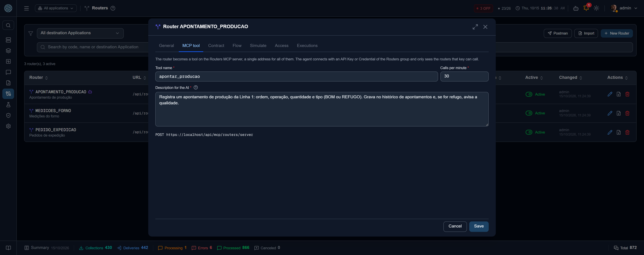Open All destination Applications dropdown

pos(80,33)
